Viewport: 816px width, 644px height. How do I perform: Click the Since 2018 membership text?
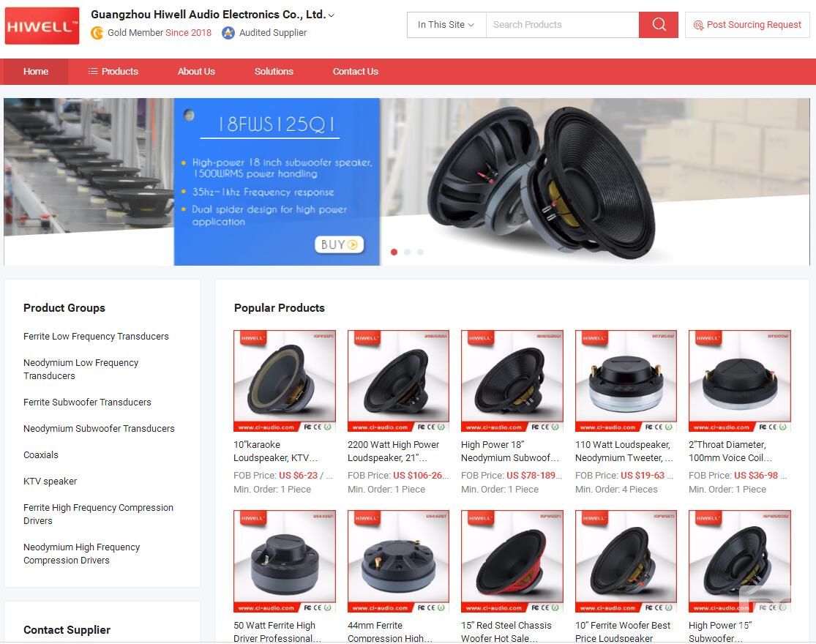coord(188,33)
